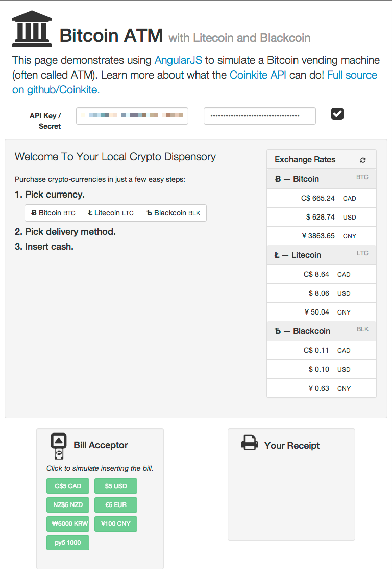Open the AngularJS link
The image size is (392, 578).
[x=178, y=60]
